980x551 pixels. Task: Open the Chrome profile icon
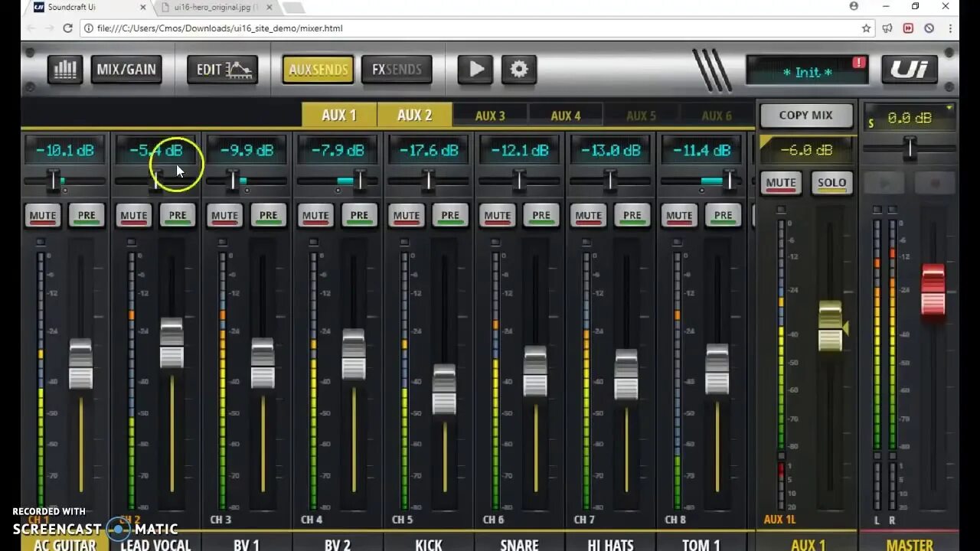[x=854, y=6]
